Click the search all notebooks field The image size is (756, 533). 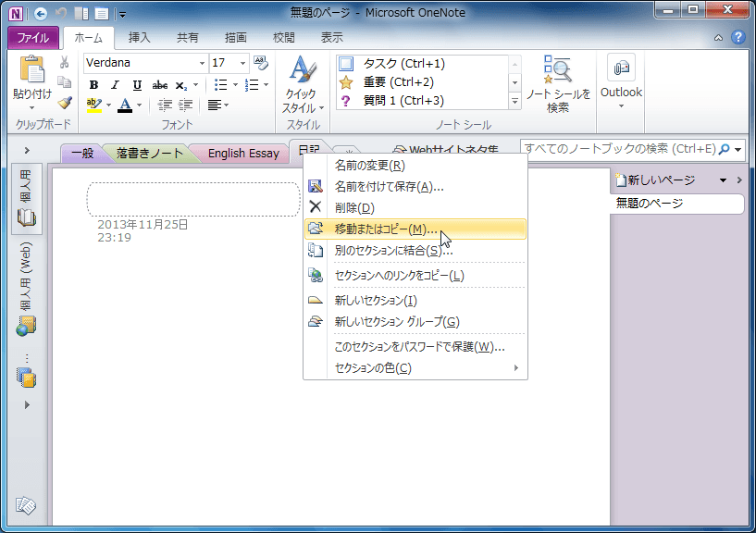pos(620,149)
